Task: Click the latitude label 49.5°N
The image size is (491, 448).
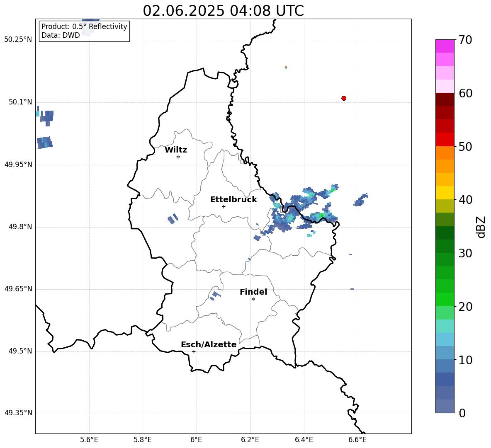Action: point(20,351)
